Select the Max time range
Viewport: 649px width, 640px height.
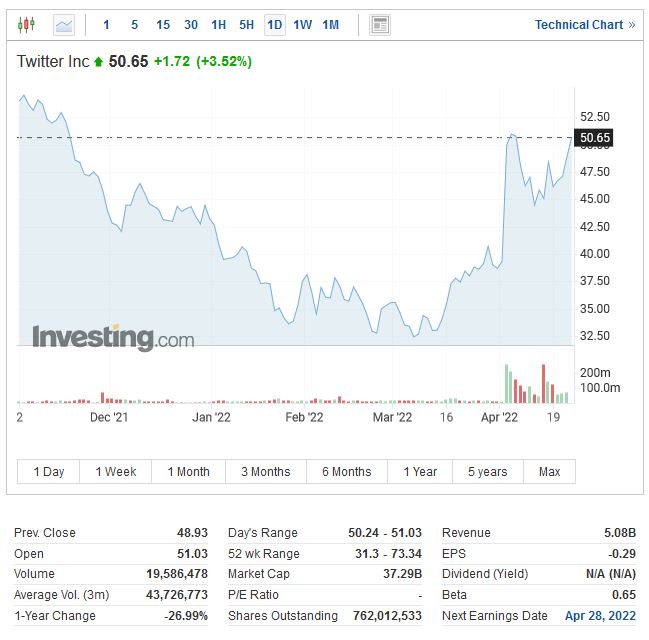[x=549, y=471]
